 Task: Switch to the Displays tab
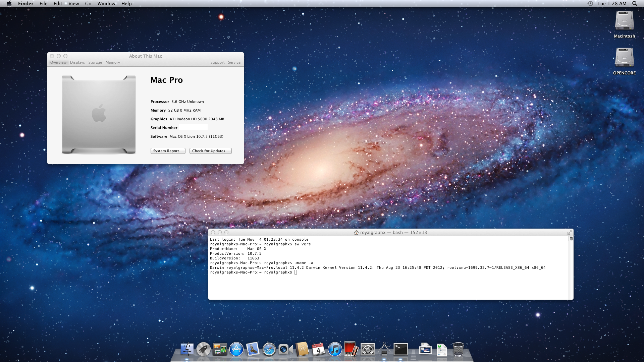point(77,62)
